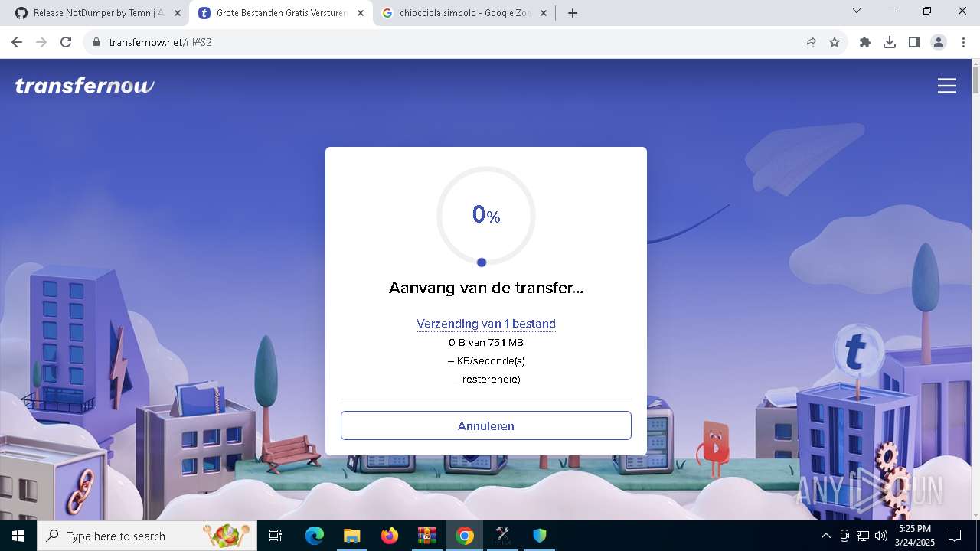Viewport: 980px width, 551px height.
Task: Click the transfernow logo
Action: click(x=84, y=86)
